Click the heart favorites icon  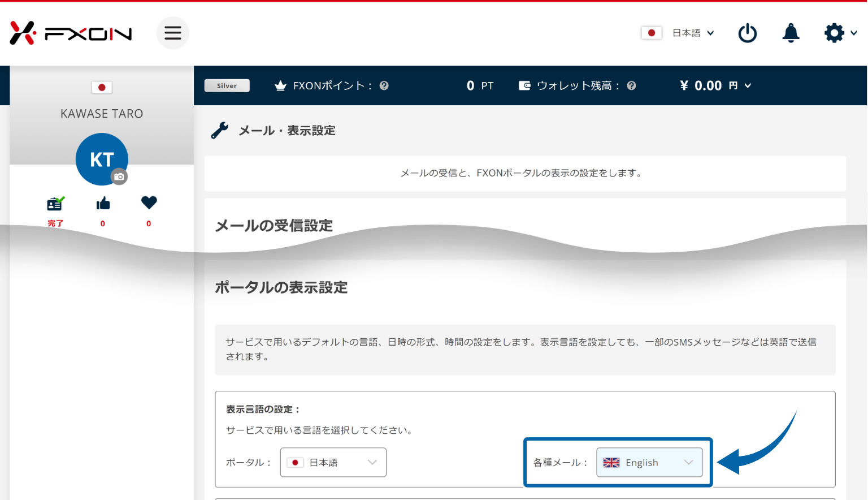pyautogui.click(x=149, y=202)
